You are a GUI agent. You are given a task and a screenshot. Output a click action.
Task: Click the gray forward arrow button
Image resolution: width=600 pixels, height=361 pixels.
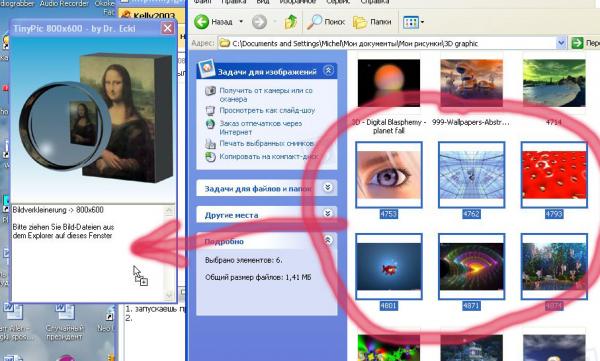coord(259,22)
